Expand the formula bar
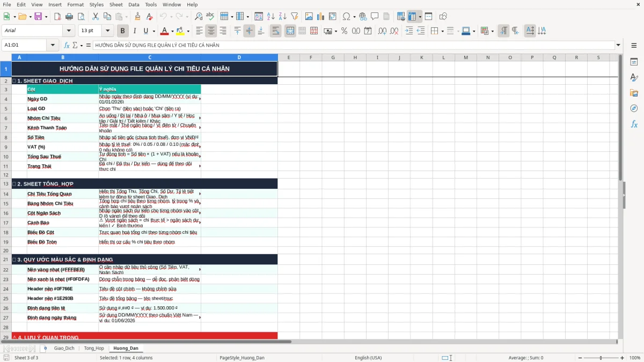The width and height of the screenshot is (644, 362). (x=619, y=45)
